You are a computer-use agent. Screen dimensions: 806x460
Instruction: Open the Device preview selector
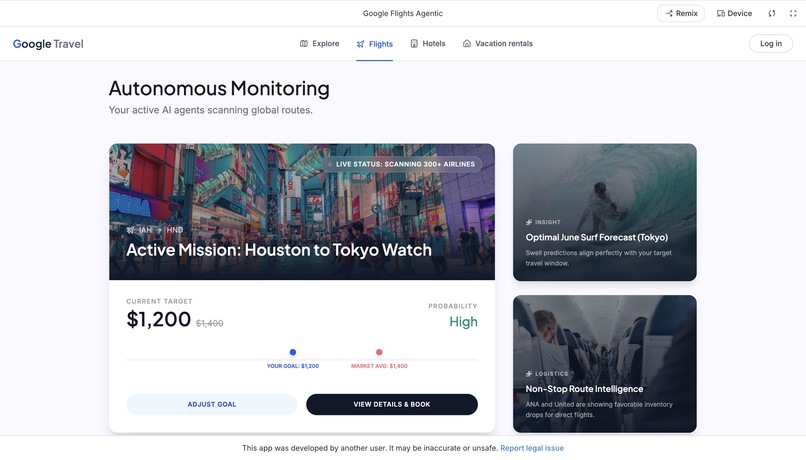click(734, 13)
